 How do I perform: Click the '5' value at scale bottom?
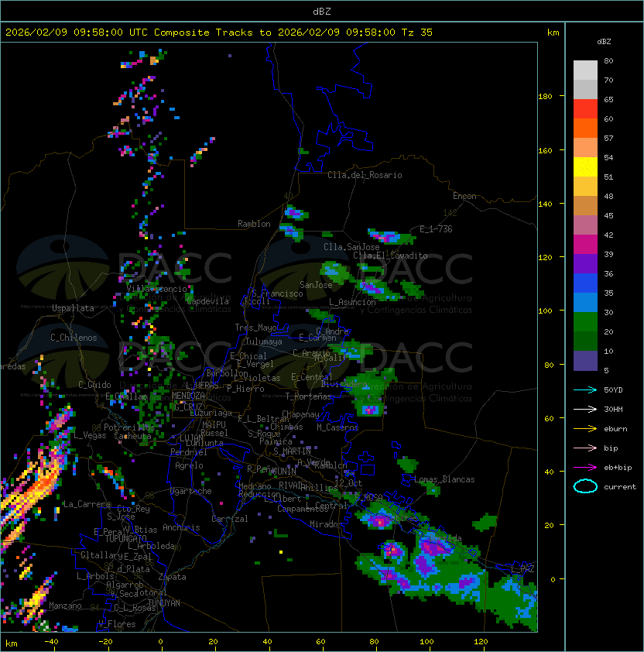tap(607, 370)
